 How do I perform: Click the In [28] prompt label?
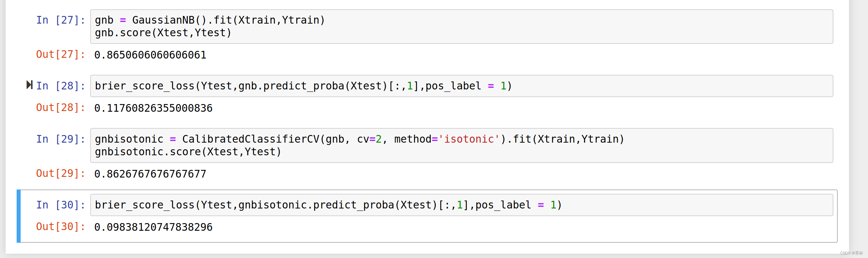click(x=60, y=86)
